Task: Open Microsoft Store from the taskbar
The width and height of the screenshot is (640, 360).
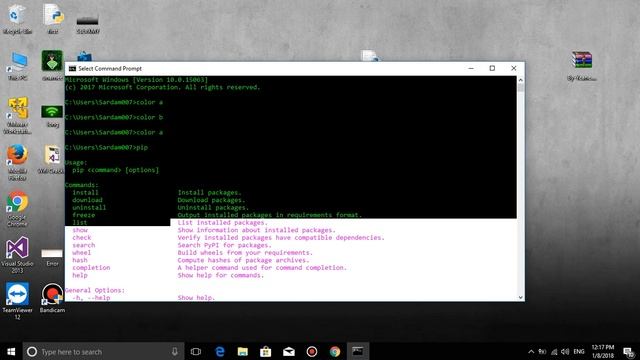Action: click(266, 351)
